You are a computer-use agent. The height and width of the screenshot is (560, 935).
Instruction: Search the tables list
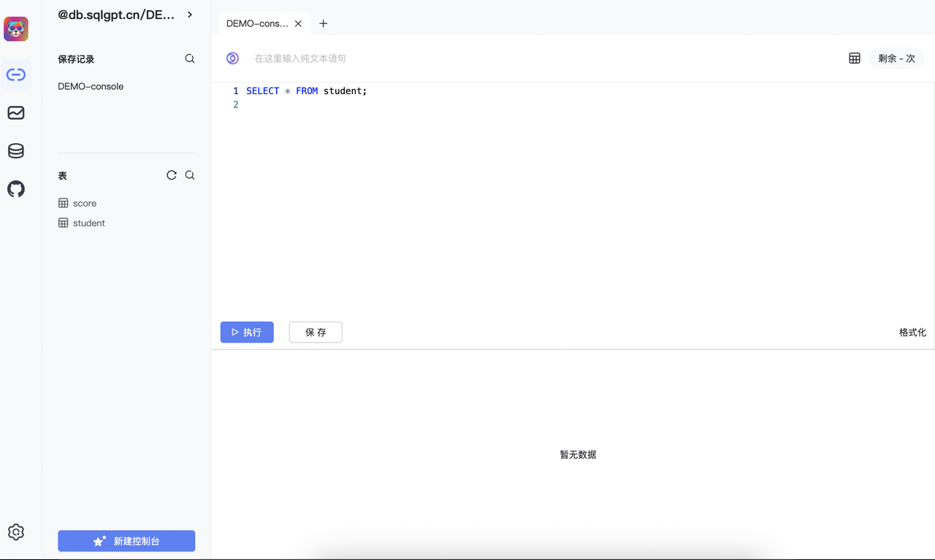tap(190, 175)
